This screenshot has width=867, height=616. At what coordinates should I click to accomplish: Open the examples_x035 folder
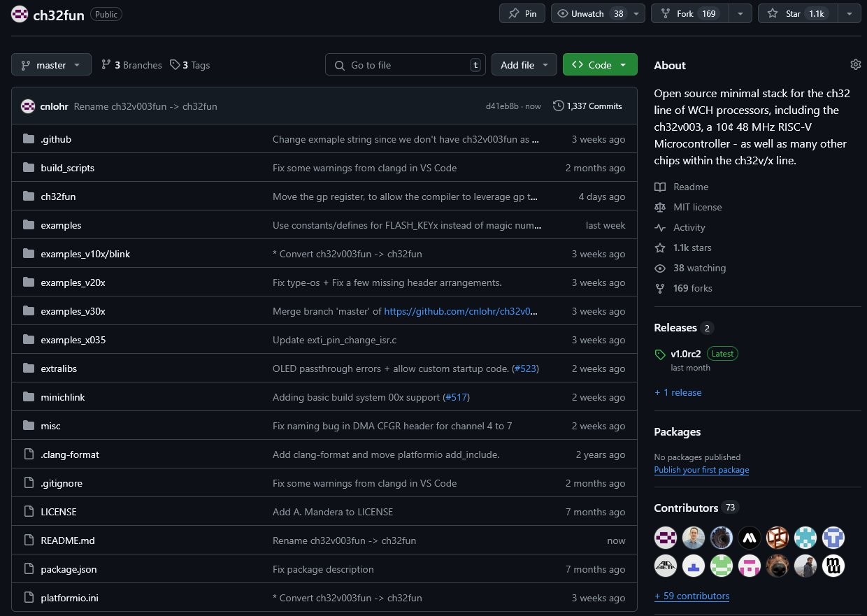73,340
